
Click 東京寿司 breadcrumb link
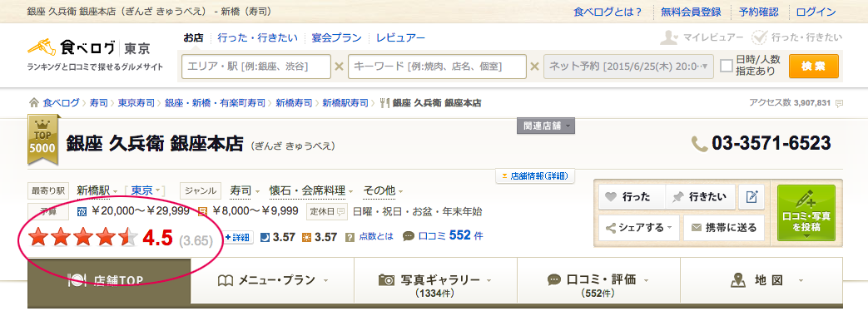[x=136, y=103]
